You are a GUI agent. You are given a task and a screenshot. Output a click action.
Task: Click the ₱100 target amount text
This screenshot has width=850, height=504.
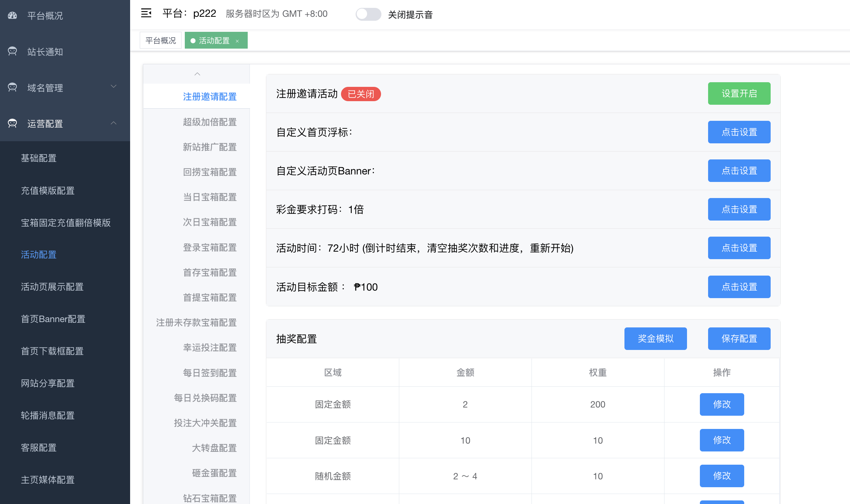pyautogui.click(x=366, y=287)
